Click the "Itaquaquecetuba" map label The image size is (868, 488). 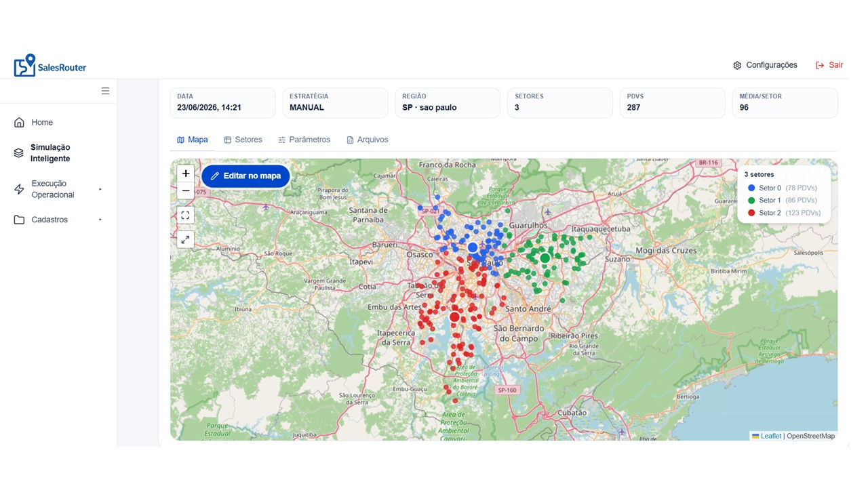click(601, 229)
